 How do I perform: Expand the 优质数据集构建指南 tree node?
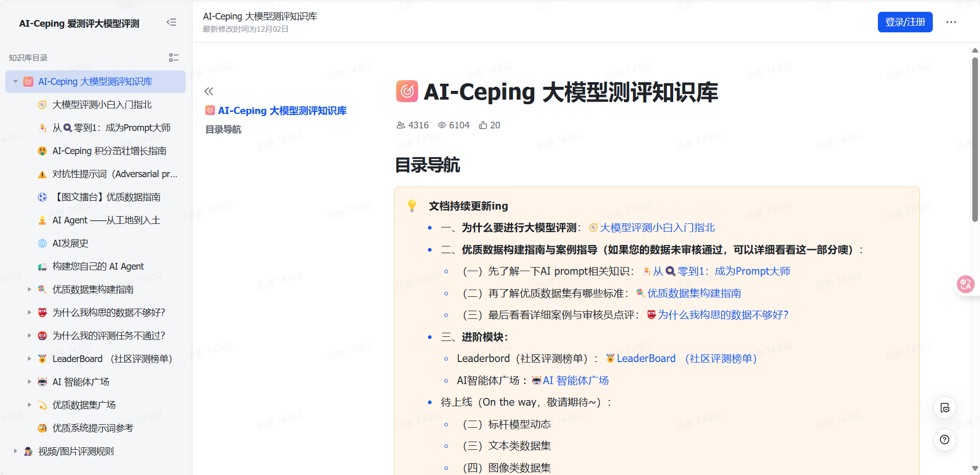click(29, 290)
